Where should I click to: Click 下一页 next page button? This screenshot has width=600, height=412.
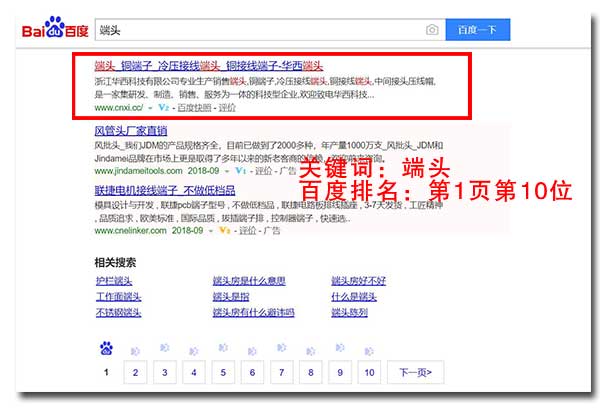pyautogui.click(x=416, y=372)
